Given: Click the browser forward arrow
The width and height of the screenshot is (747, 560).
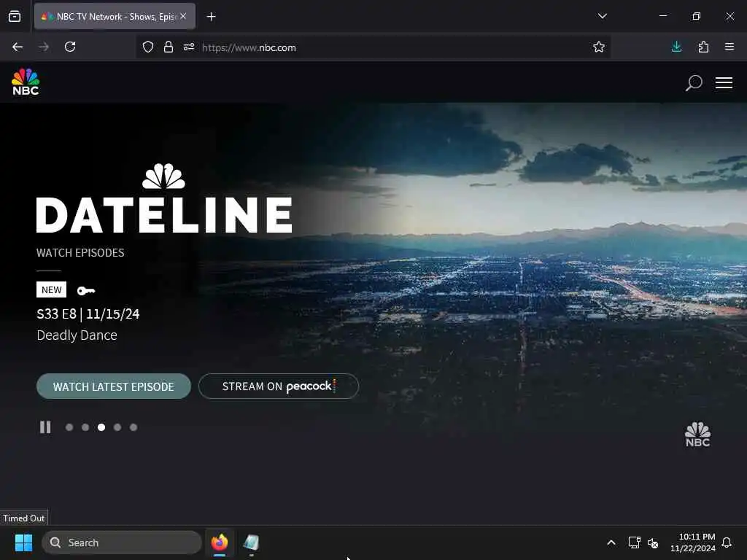Looking at the screenshot, I should click(44, 47).
